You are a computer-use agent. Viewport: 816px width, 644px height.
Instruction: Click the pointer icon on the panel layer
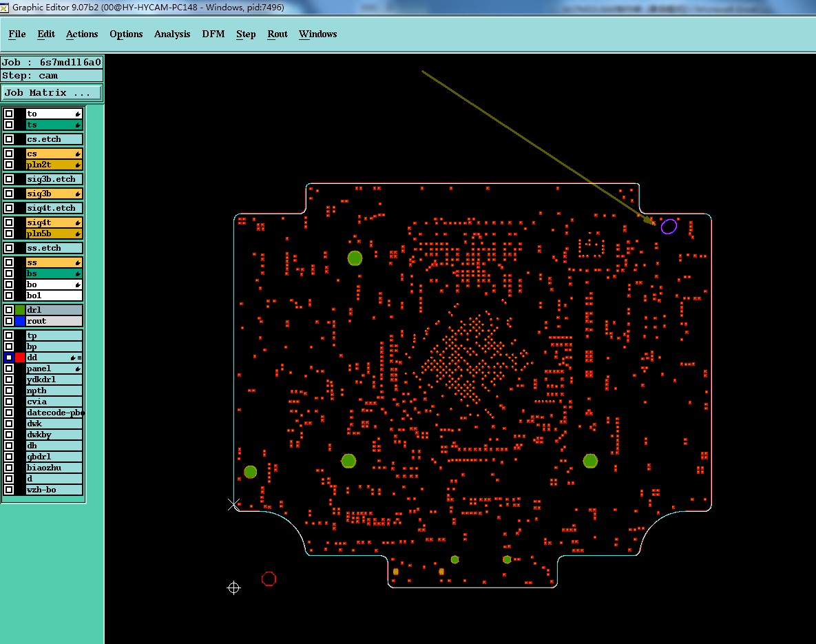(x=78, y=369)
